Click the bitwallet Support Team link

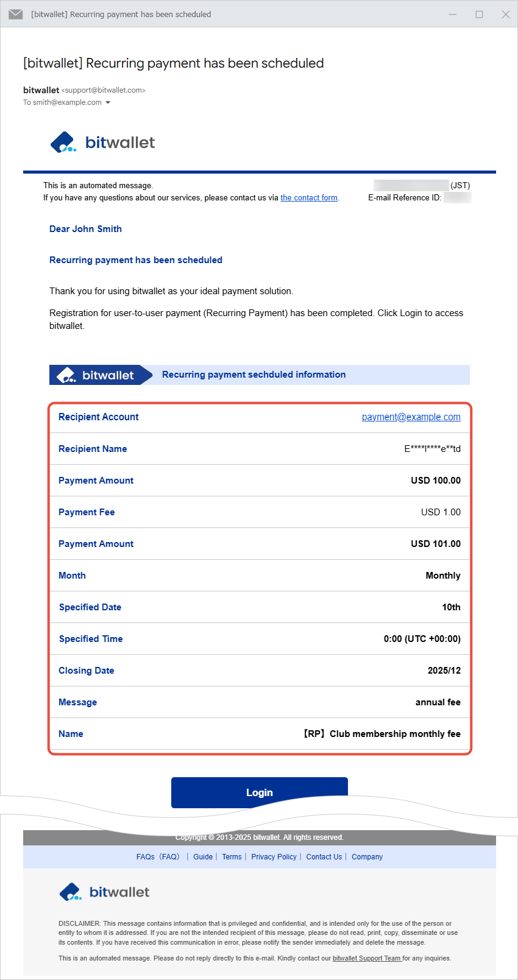click(367, 959)
